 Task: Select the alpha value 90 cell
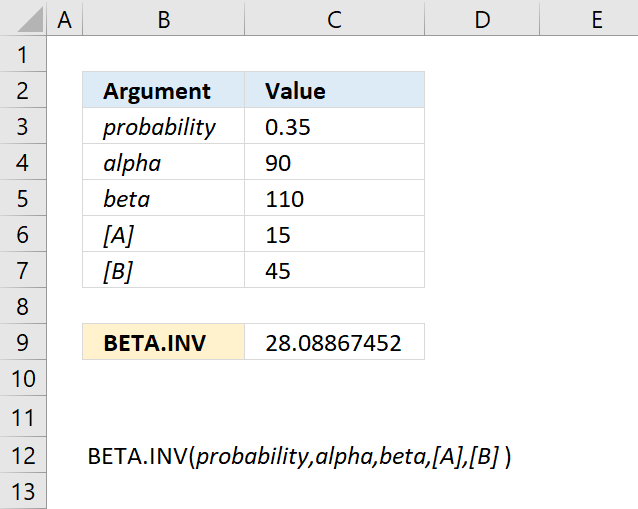(334, 162)
